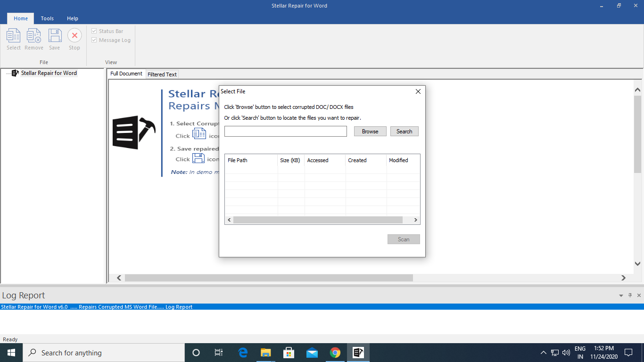Switch to the Full Document tab
Viewport: 644px width, 362px height.
[x=126, y=74]
